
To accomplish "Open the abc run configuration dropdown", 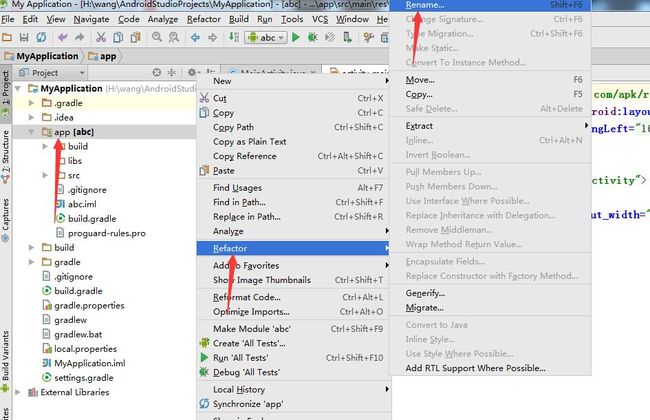I will pos(266,38).
